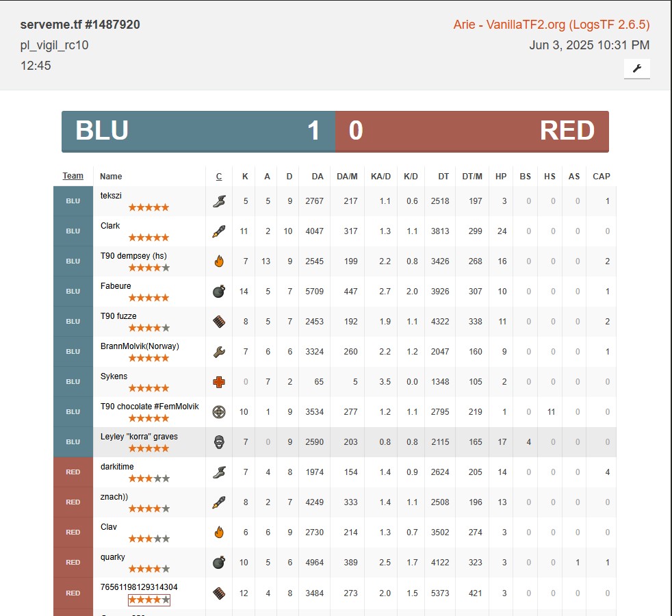672x616 pixels.
Task: Click the star rating under 76561198129314304
Action: 148,600
